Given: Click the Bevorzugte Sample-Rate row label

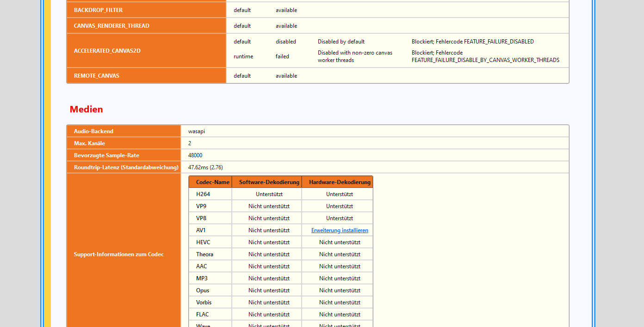Looking at the screenshot, I should [106, 155].
